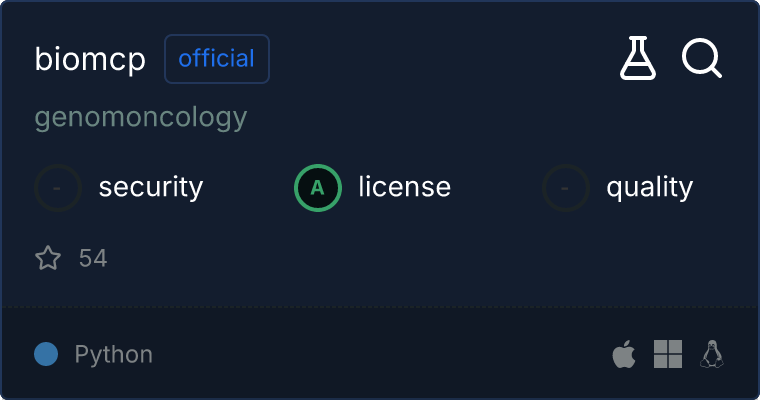Click the flask experimental icon
760x400 pixels.
point(638,59)
